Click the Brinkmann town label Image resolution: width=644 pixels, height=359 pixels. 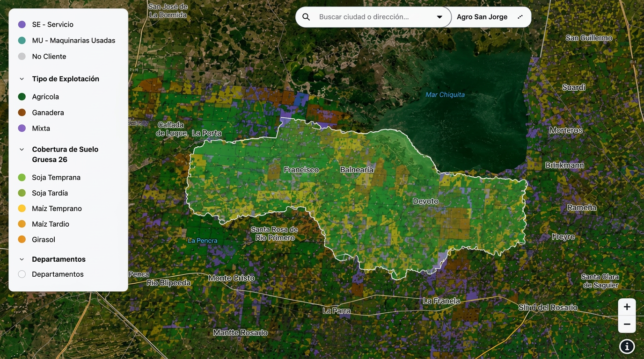click(x=564, y=165)
